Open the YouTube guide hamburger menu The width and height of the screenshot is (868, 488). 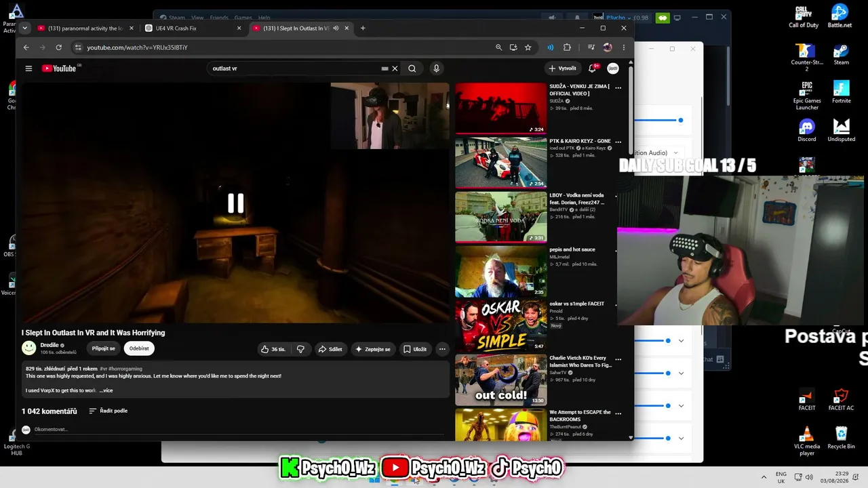click(x=28, y=68)
